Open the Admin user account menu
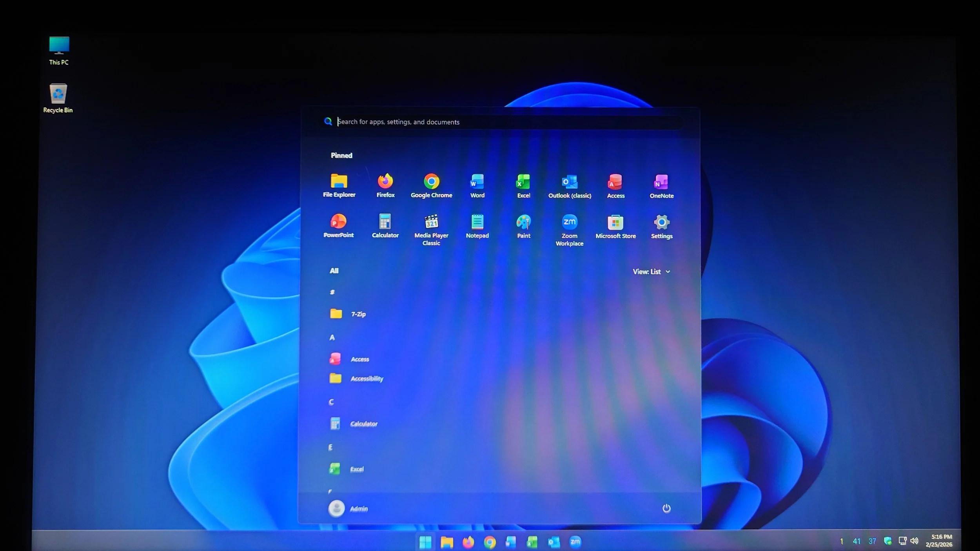 (348, 509)
